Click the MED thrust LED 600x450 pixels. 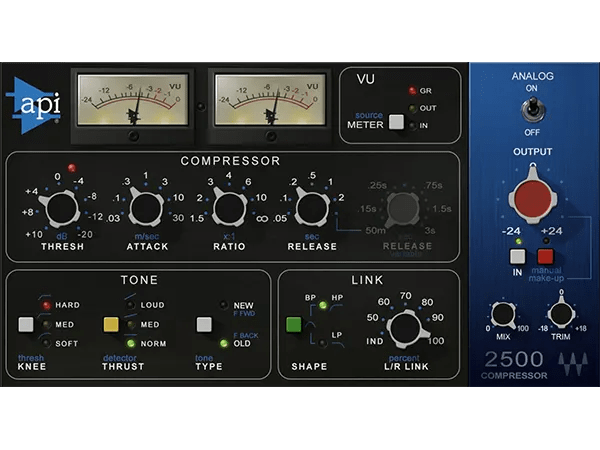point(131,324)
